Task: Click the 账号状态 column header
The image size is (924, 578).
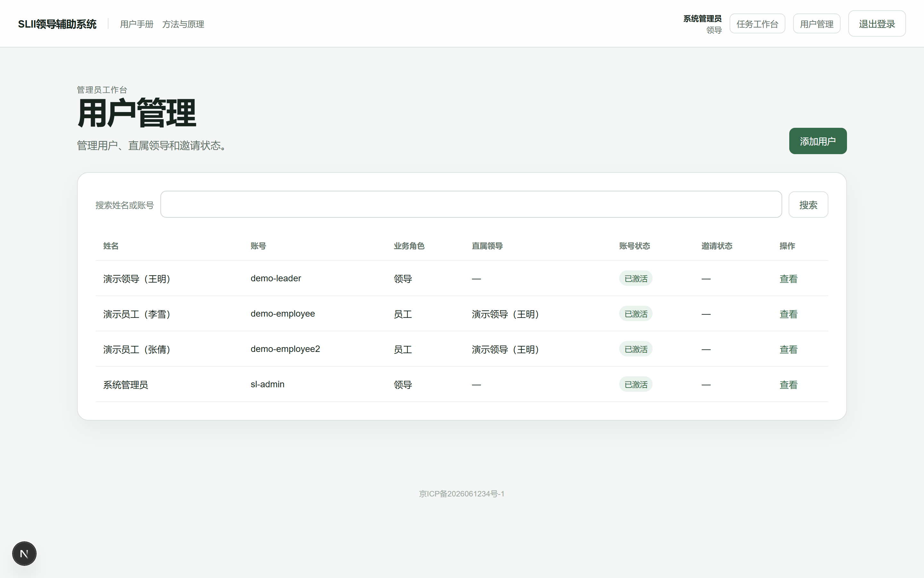Action: (634, 246)
